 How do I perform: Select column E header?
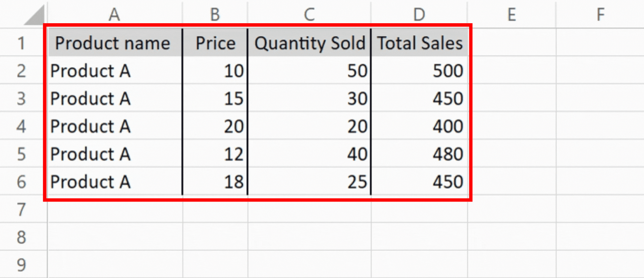512,14
